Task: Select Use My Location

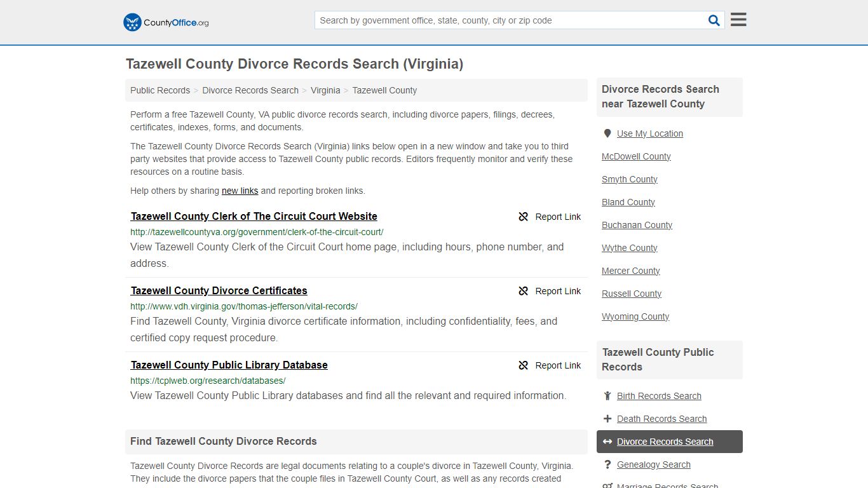Action: point(650,133)
